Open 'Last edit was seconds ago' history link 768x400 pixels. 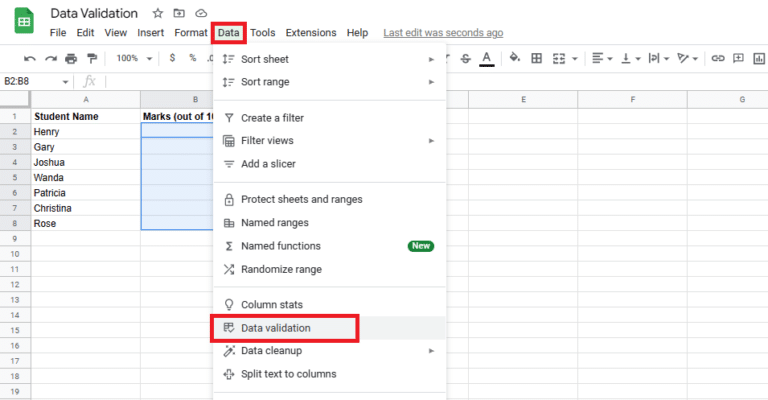443,33
